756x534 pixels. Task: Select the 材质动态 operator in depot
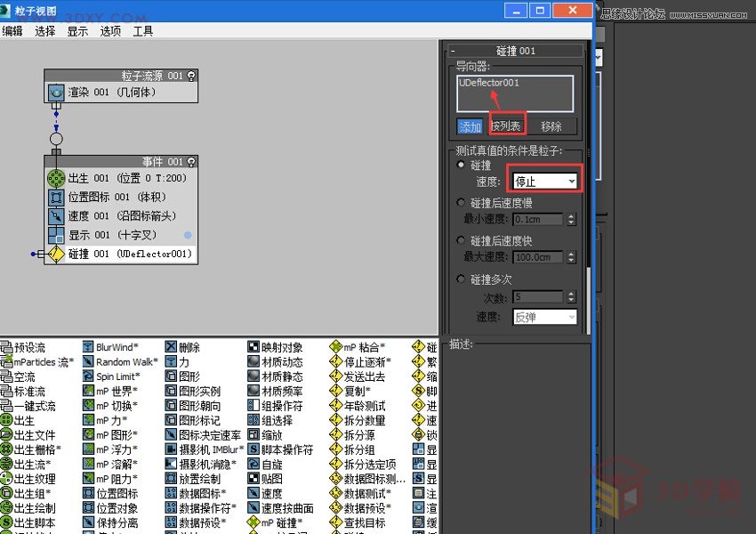253,362
